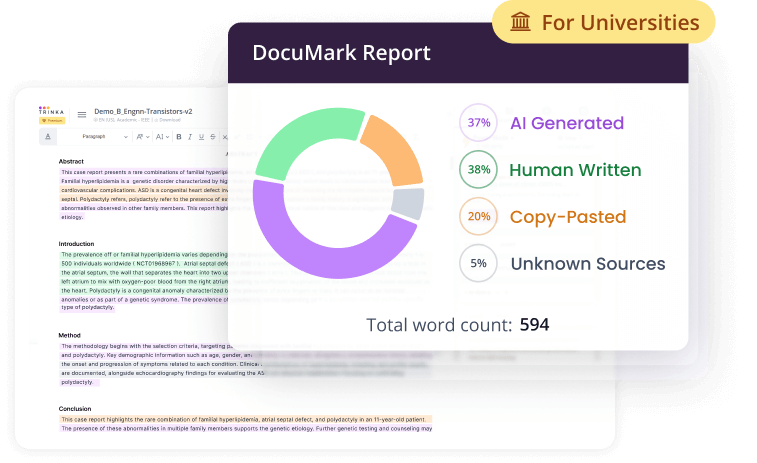Toggle underline formatting
The image size is (757, 463).
pos(200,136)
